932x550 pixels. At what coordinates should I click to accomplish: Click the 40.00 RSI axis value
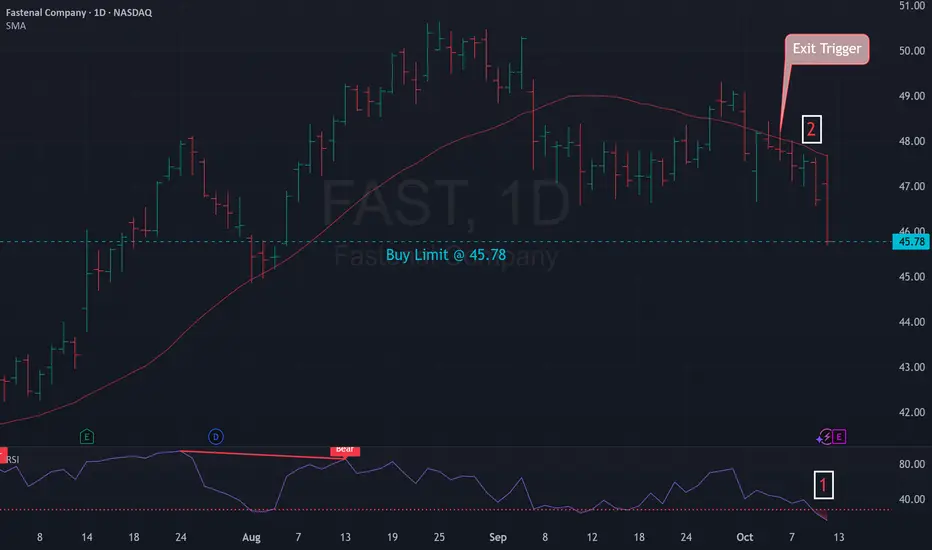coord(912,499)
